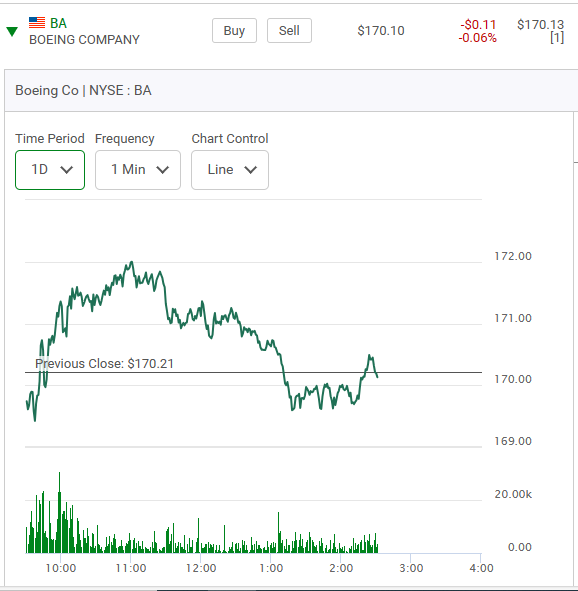
Task: Click the US flag icon next to BA
Action: [x=37, y=23]
